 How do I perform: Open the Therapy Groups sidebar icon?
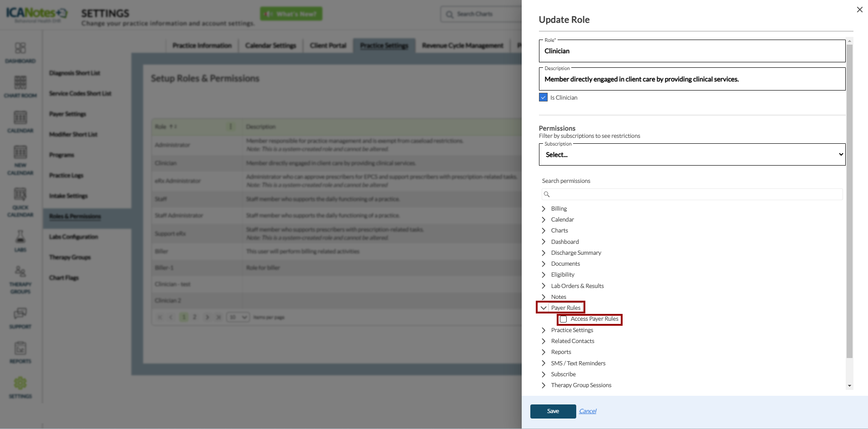20,272
